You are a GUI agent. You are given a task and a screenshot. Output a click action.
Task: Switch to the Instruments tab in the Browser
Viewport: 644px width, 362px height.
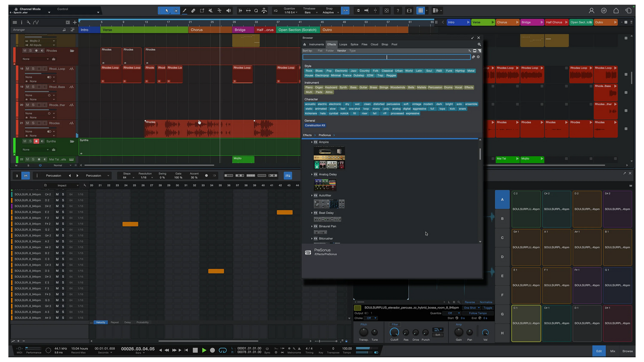317,45
